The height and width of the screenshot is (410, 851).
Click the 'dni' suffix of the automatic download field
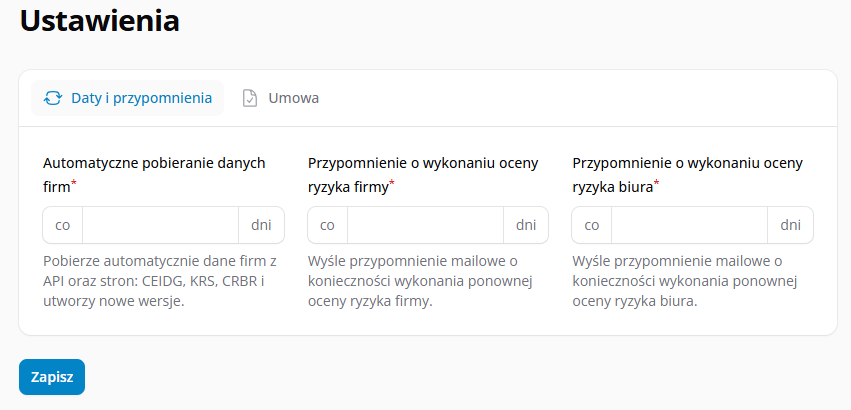pyautogui.click(x=261, y=225)
